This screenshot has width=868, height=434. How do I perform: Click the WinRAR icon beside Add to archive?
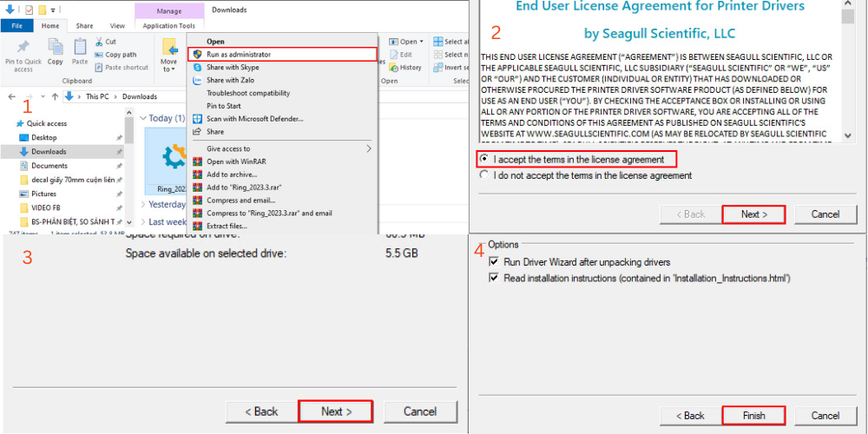click(197, 174)
